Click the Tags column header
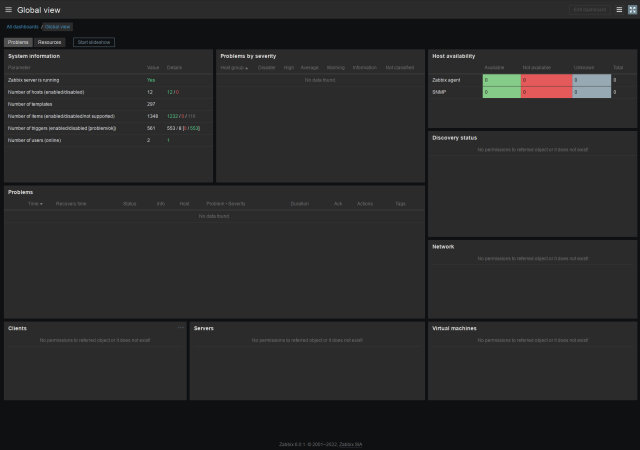Viewport: 640px width, 450px height. (x=400, y=204)
